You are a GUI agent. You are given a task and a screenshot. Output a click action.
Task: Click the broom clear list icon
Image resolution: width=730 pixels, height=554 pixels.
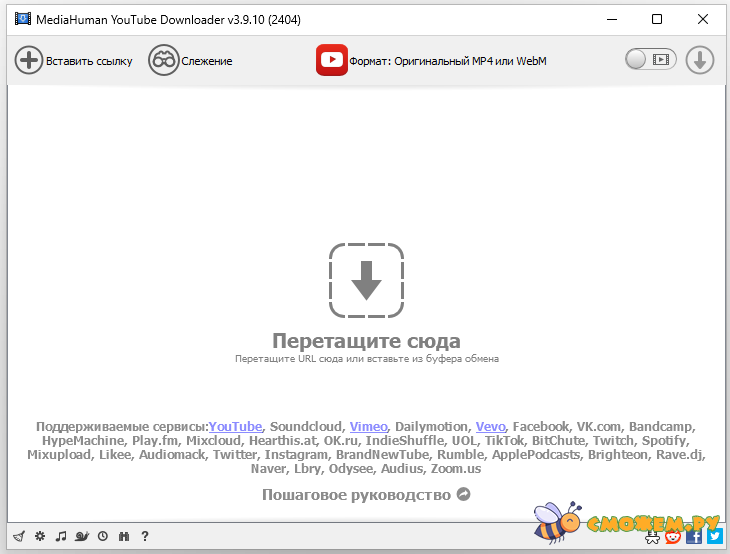click(x=18, y=536)
